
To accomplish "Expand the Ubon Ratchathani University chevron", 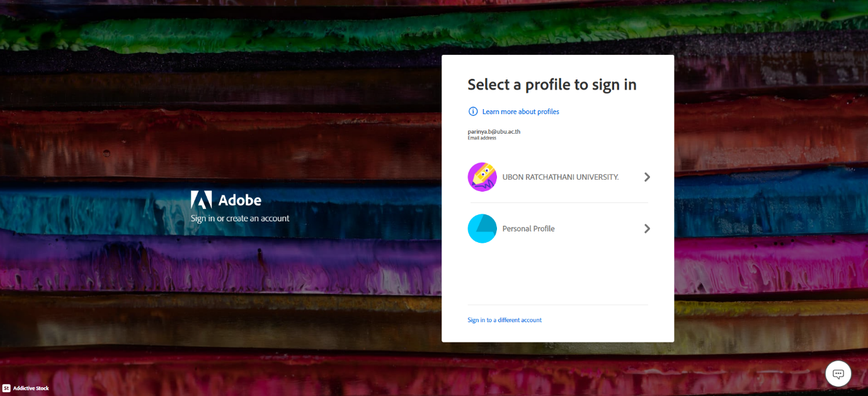I will point(647,177).
